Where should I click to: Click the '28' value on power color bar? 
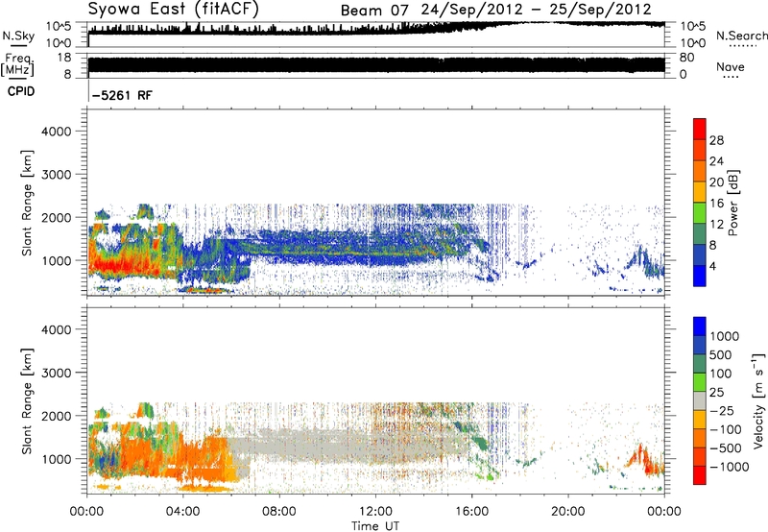pyautogui.click(x=716, y=140)
